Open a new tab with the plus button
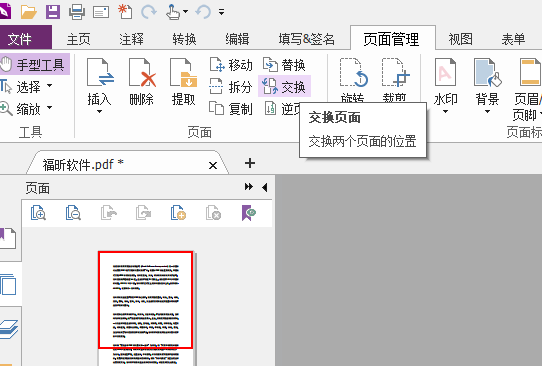Viewport: 542px width, 366px height. [250, 163]
